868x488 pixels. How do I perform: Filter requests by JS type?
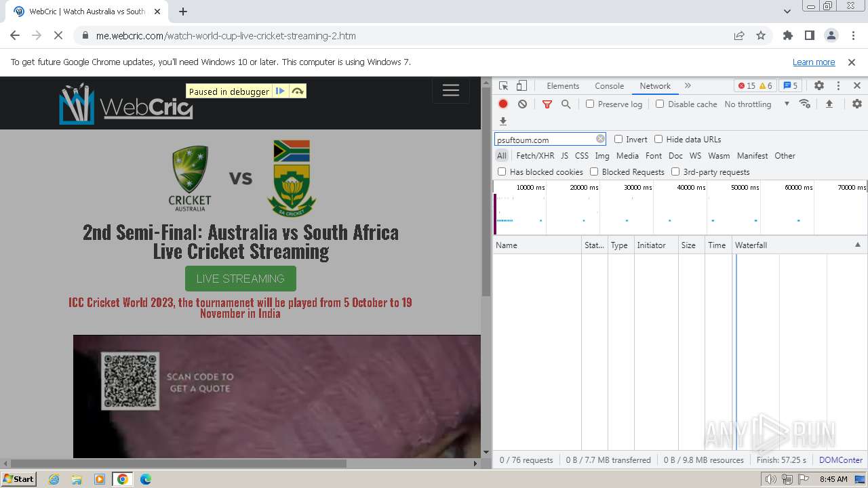point(564,155)
